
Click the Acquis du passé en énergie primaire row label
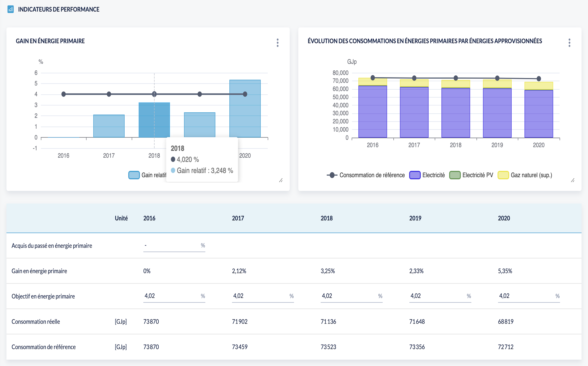(52, 246)
